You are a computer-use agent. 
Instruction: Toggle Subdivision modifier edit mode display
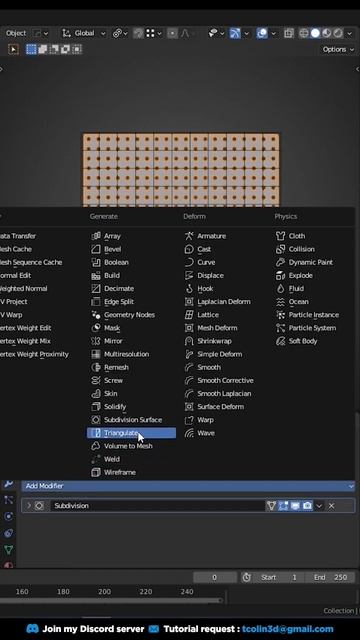pos(283,506)
